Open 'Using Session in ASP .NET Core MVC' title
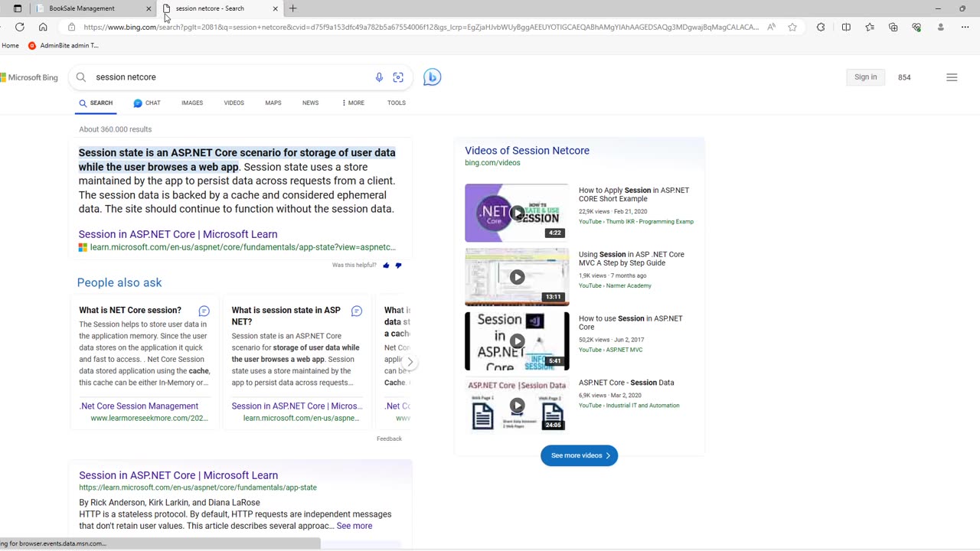The height and width of the screenshot is (551, 980). [x=632, y=259]
